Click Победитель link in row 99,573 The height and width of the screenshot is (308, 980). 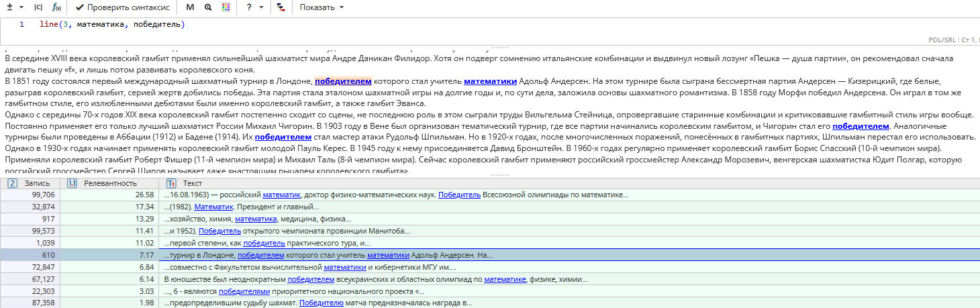point(220,231)
